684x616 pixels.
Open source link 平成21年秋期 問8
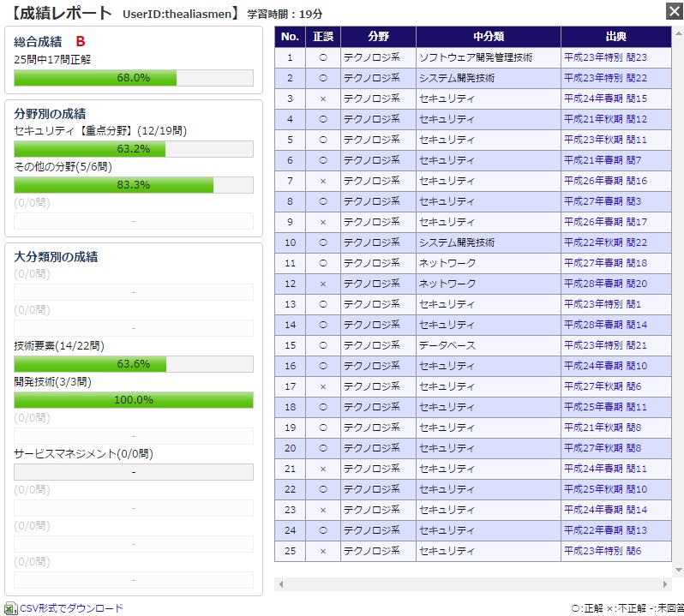[603, 428]
